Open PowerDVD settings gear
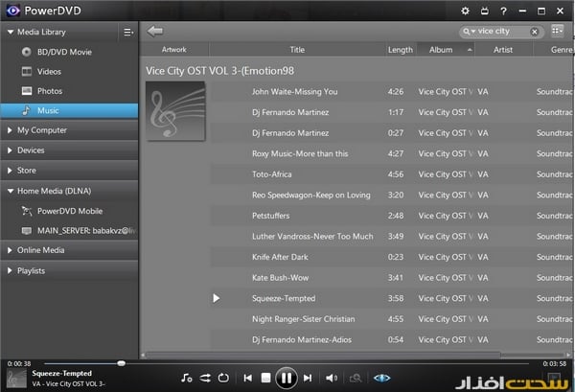 [466, 11]
